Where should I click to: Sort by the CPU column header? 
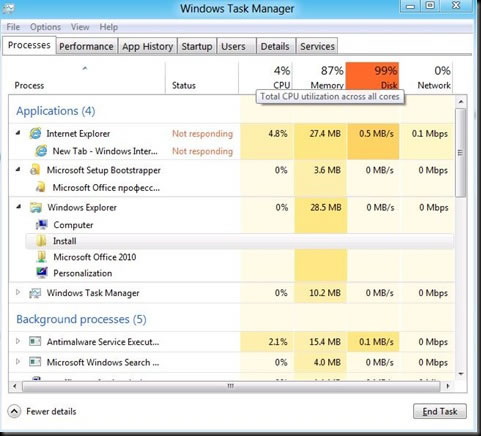tap(266, 77)
